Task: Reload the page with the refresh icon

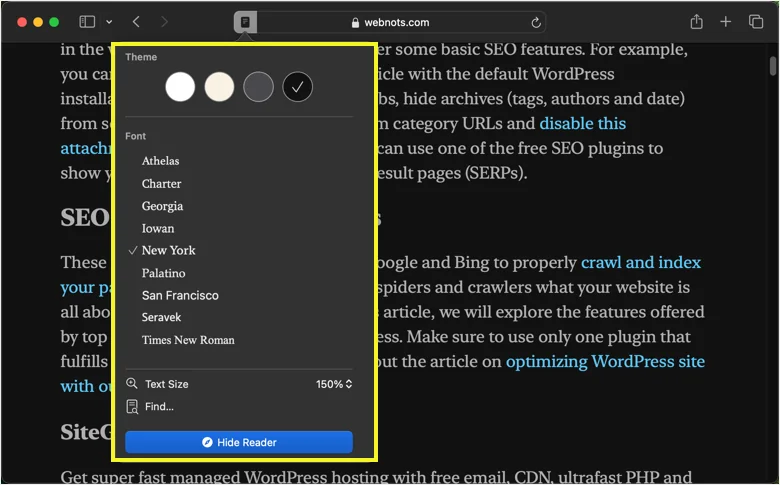Action: click(x=536, y=23)
